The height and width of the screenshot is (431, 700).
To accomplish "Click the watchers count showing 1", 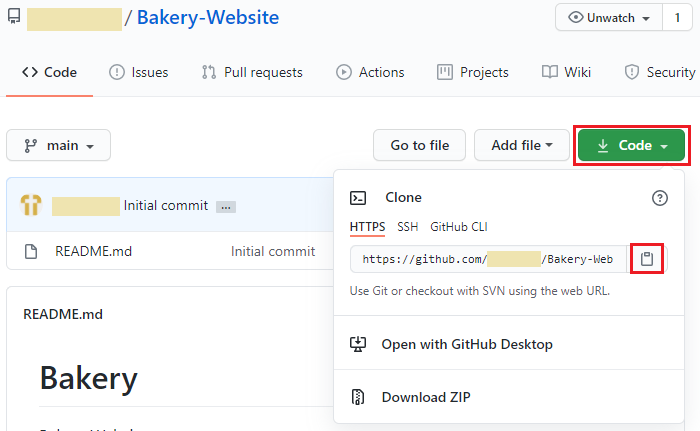I will (x=677, y=17).
